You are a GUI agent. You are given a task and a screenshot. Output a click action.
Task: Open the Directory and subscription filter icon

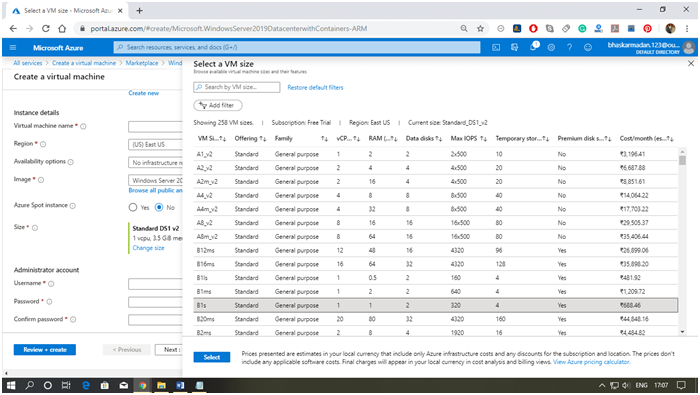[x=514, y=47]
